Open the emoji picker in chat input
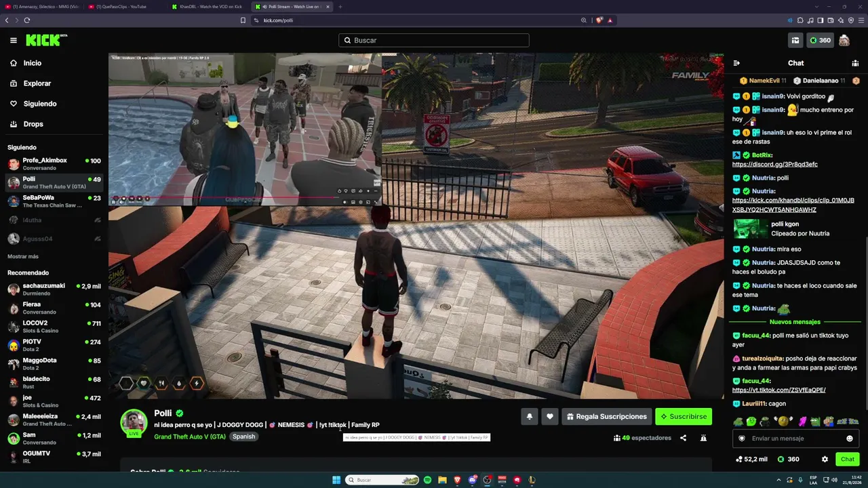 [x=849, y=439]
